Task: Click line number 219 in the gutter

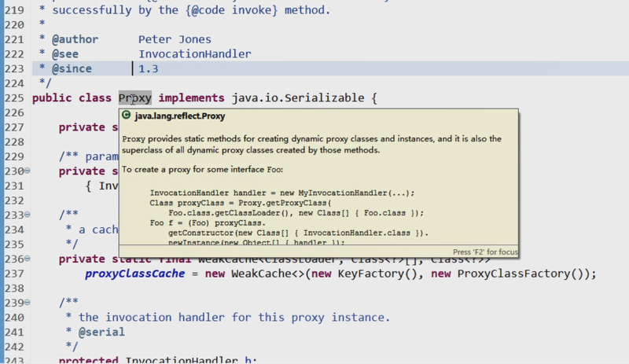Action: (x=14, y=10)
